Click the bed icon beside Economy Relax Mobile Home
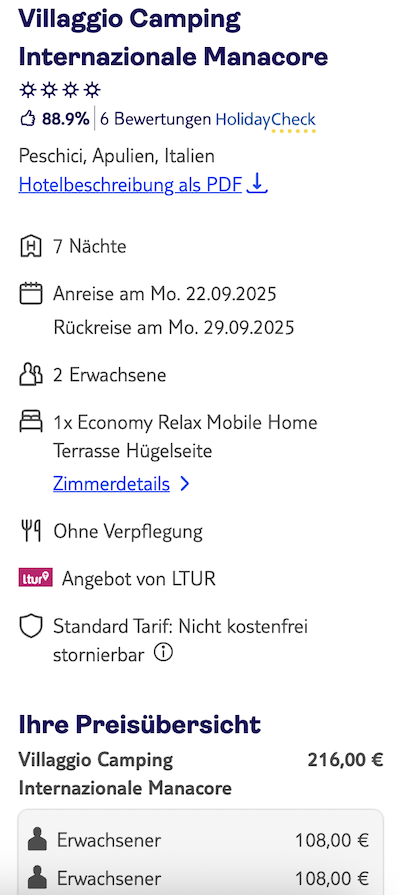The height and width of the screenshot is (895, 400). 31,422
